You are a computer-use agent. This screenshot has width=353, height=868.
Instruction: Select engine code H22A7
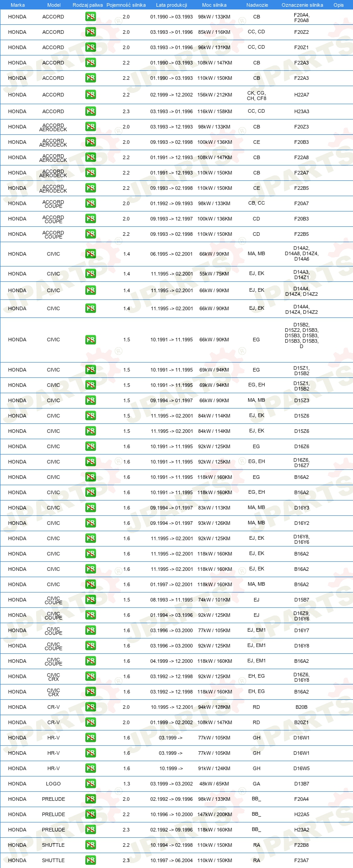[x=302, y=95]
